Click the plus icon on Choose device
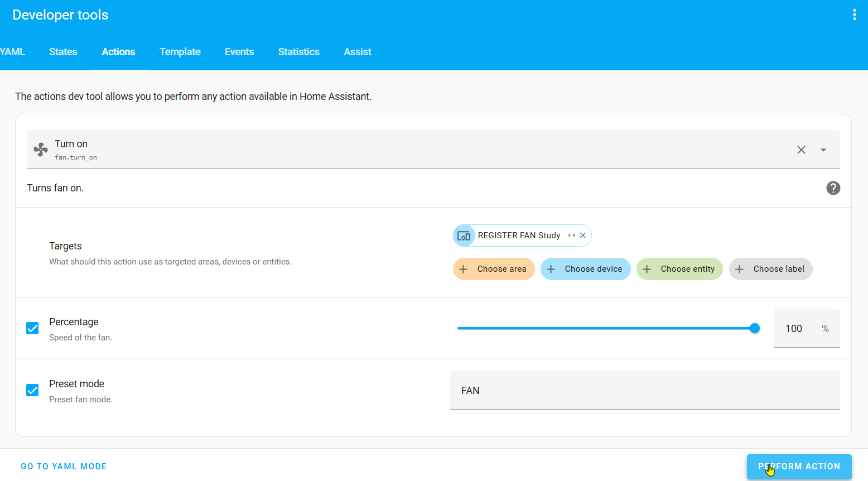This screenshot has width=868, height=481. pyautogui.click(x=551, y=269)
